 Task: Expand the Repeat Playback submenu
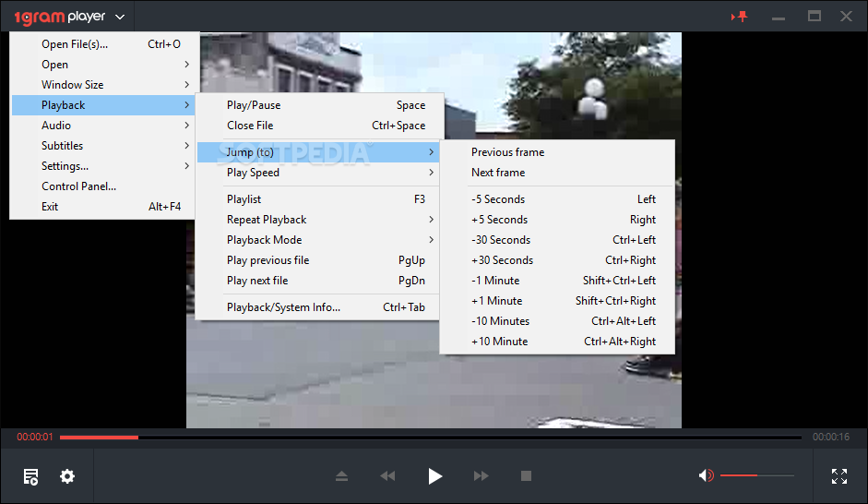[x=318, y=220]
